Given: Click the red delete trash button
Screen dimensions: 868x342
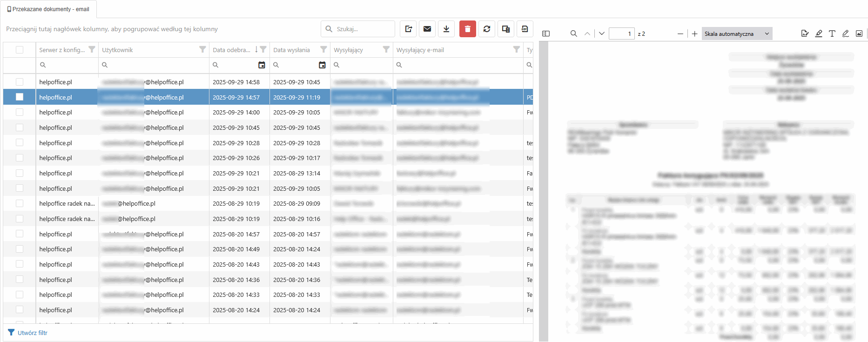Looking at the screenshot, I should point(467,29).
